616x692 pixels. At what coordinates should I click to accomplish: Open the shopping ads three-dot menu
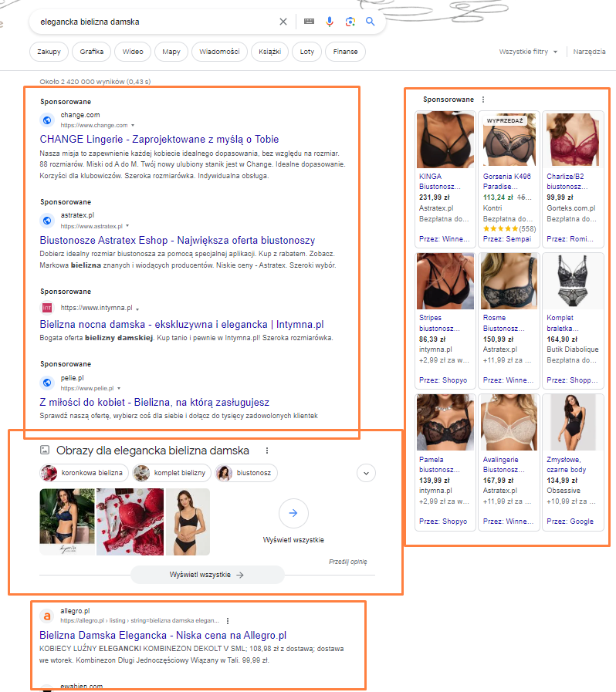point(483,100)
